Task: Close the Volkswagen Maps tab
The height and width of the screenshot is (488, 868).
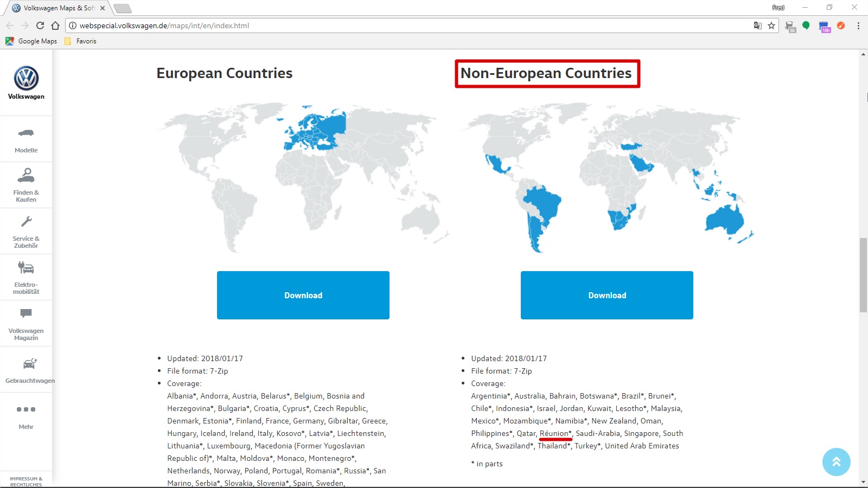Action: pos(103,8)
